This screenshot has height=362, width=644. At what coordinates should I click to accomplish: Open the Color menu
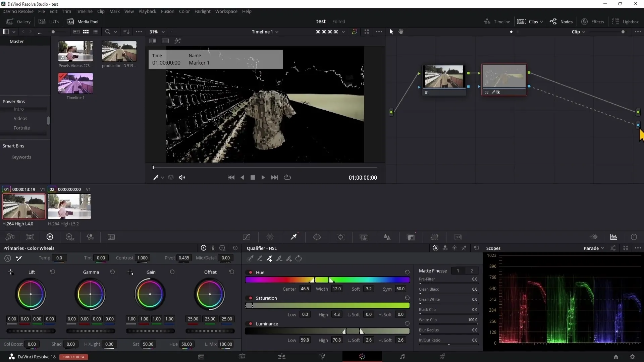click(184, 11)
